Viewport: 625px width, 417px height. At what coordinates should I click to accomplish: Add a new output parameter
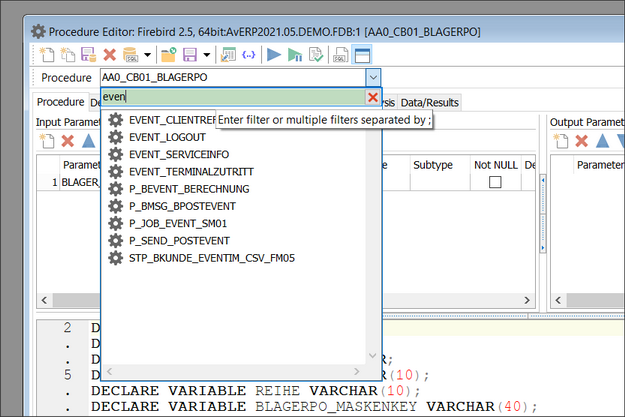click(562, 141)
